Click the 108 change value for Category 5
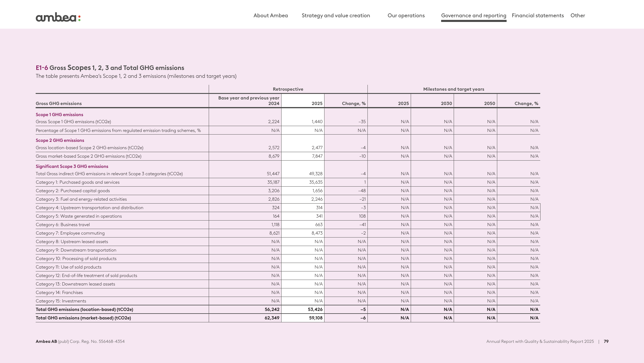 coord(362,216)
